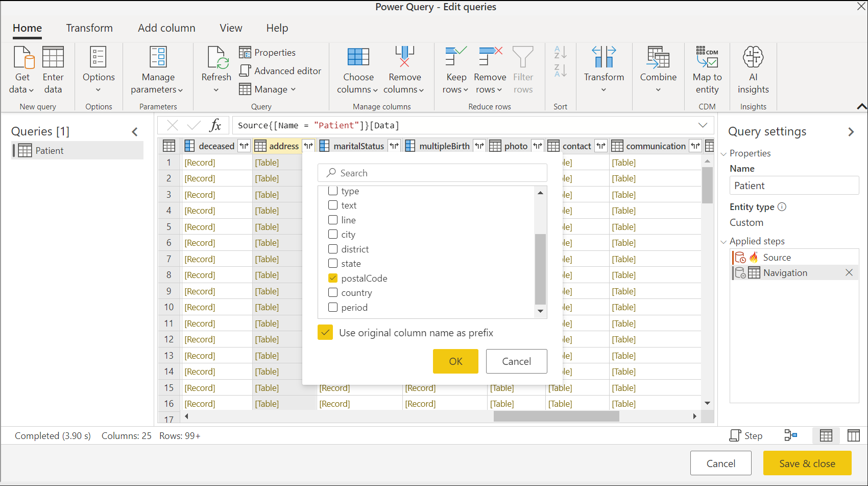
Task: Click the expand icon on communication column
Action: tap(695, 146)
